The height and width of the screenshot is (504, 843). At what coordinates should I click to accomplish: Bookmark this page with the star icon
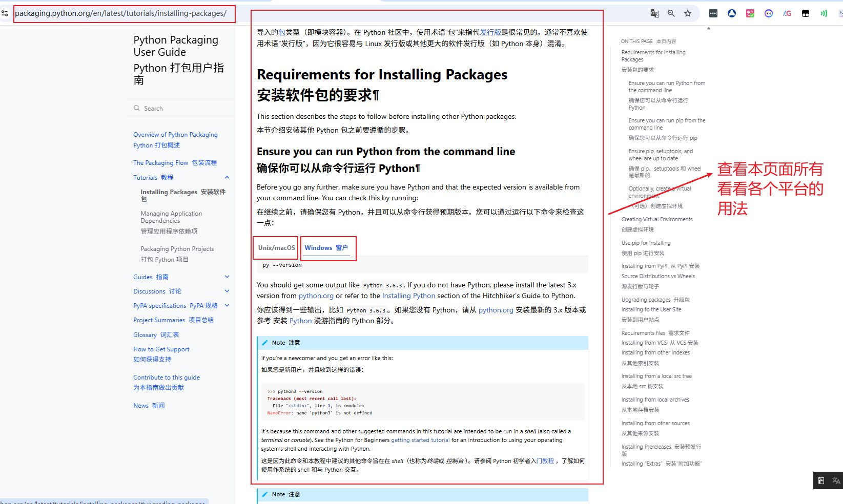point(688,13)
